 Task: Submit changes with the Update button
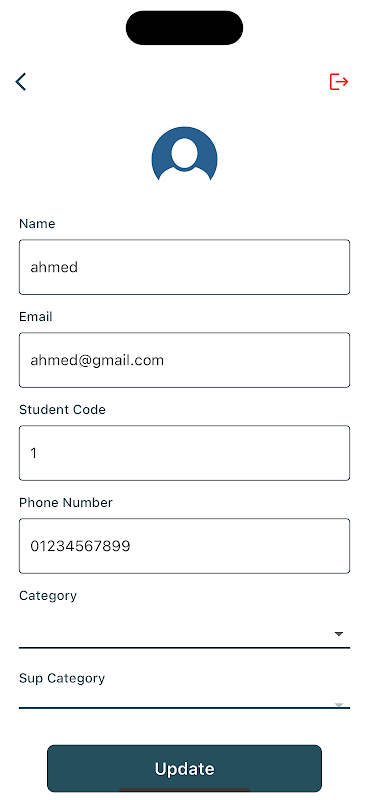click(x=184, y=768)
